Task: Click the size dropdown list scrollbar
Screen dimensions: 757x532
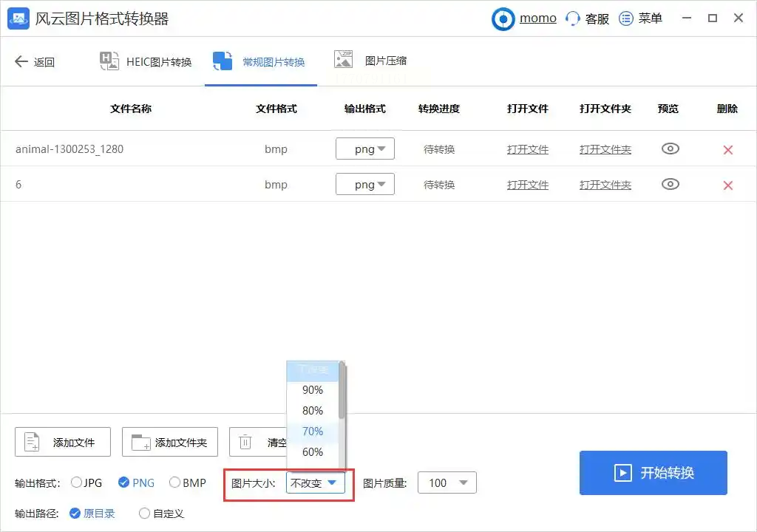Action: click(342, 390)
